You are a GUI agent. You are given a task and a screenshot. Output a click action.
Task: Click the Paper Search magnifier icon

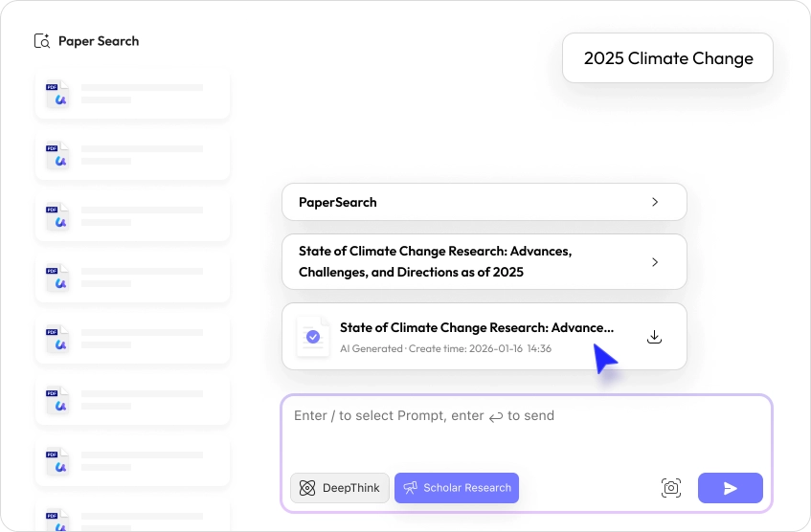(x=42, y=41)
